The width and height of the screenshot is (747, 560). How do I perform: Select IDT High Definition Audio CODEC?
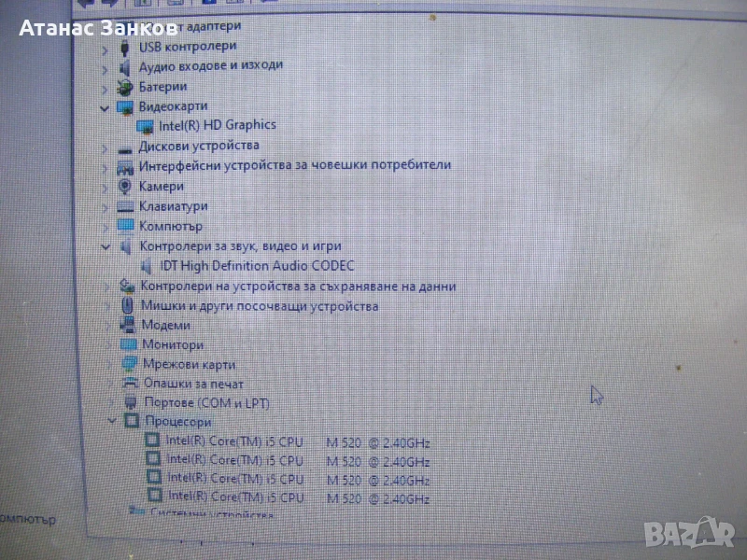(x=257, y=266)
